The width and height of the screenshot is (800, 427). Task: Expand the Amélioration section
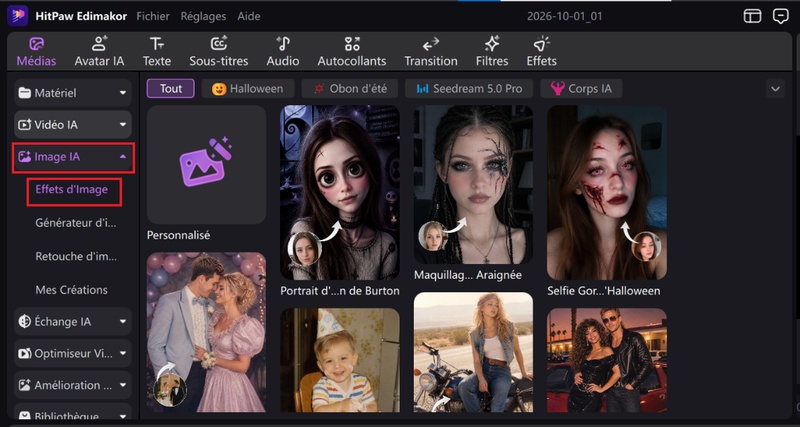click(73, 385)
